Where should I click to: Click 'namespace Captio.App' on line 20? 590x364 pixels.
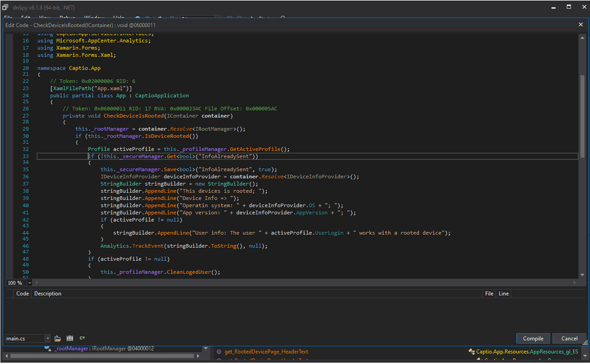69,68
